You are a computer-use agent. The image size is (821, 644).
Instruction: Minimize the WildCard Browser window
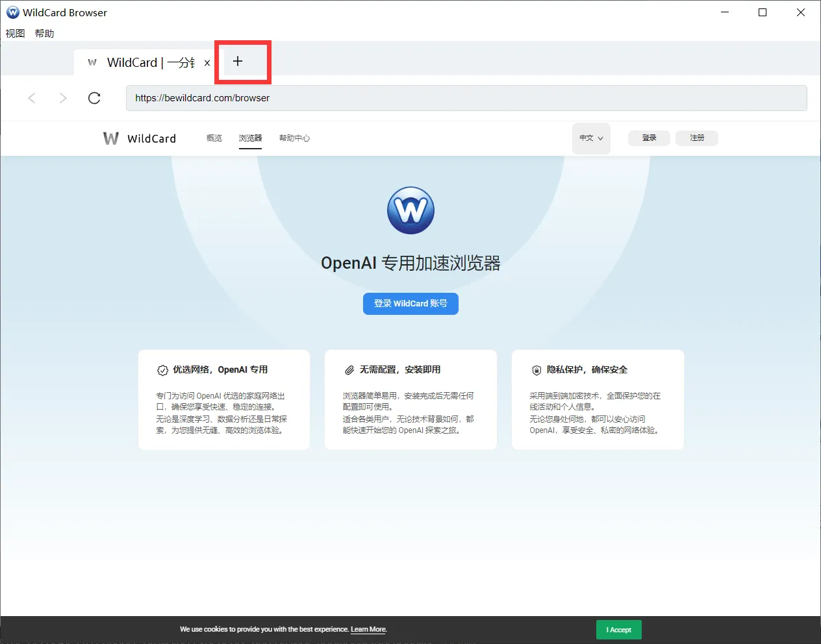point(725,12)
